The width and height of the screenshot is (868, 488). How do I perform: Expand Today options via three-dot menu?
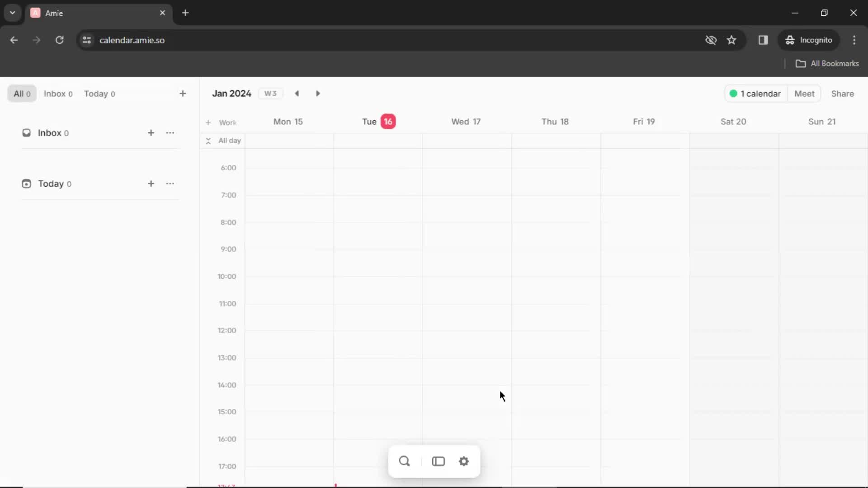(x=170, y=183)
